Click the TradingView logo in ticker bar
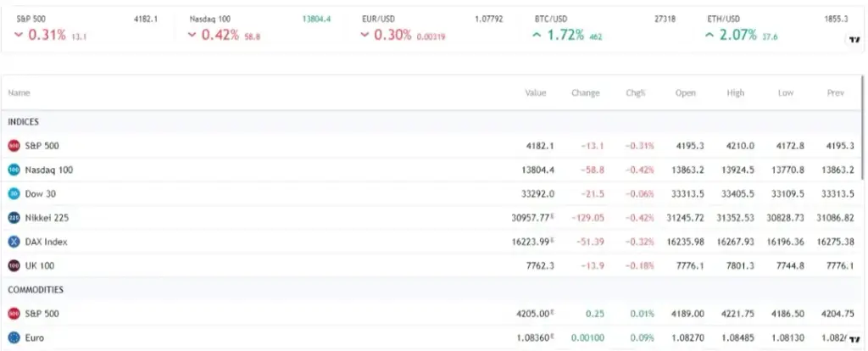Image resolution: width=868 pixels, height=351 pixels. tap(854, 40)
